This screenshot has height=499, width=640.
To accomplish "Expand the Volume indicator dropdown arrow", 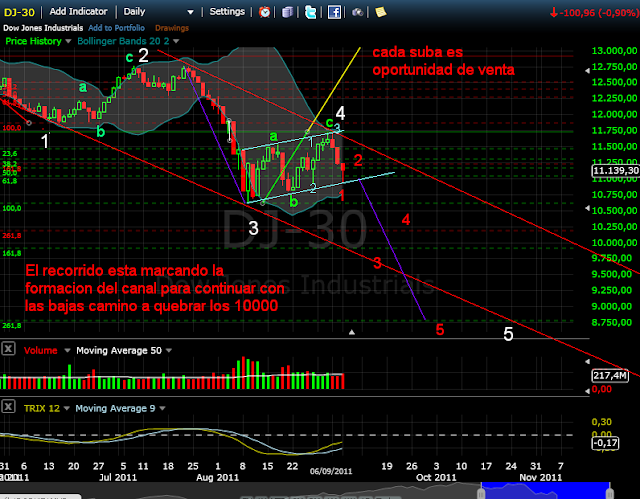I will tap(67, 350).
